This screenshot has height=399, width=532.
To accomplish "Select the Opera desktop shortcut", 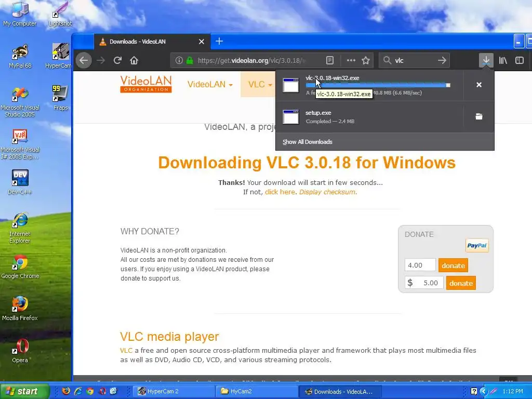I will click(20, 351).
